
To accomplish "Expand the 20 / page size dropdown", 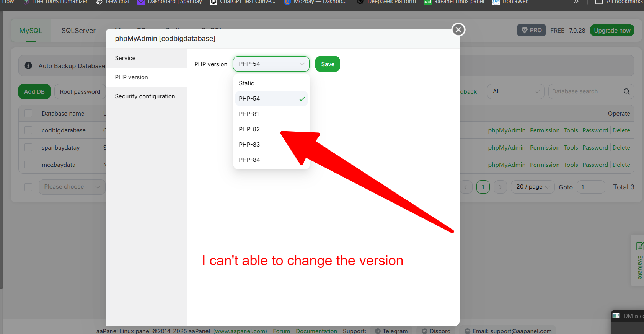I will (532, 187).
